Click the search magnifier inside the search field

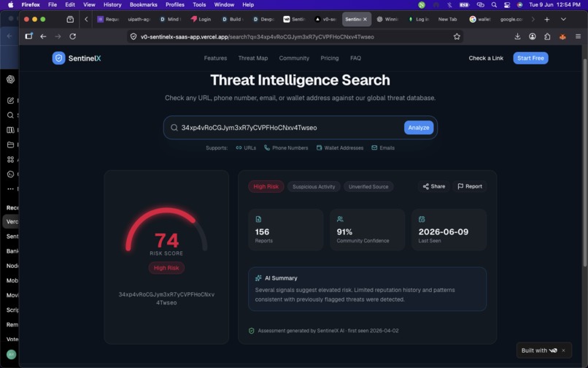coord(174,128)
